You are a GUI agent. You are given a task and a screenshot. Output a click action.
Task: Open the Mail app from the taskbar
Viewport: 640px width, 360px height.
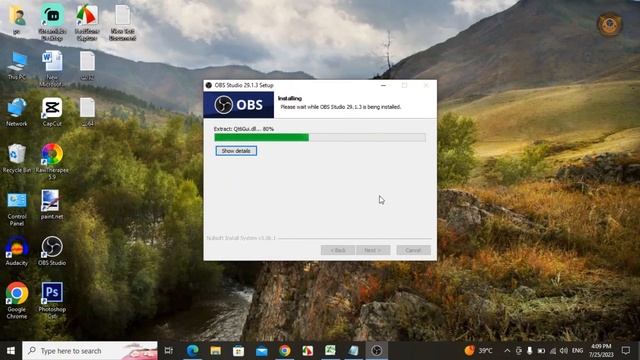point(262,351)
